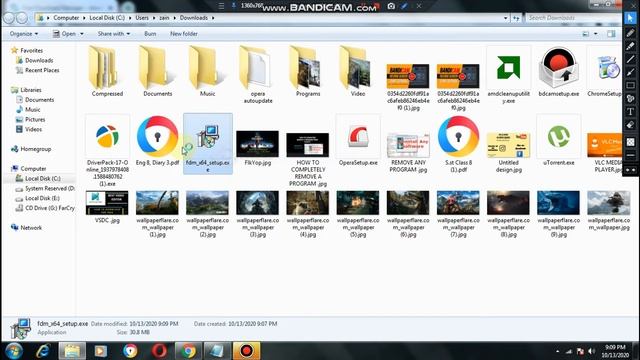Open System Reserved (D:) drive
Screen dimensions: 640x360
[50, 189]
